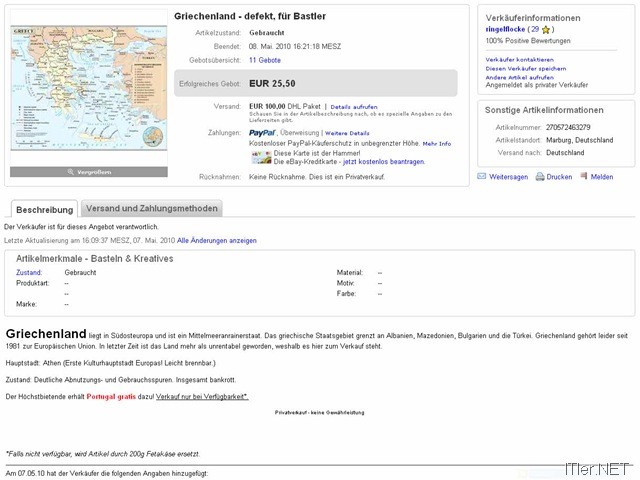The height and width of the screenshot is (480, 640).
Task: Click the large Griechenland description heading
Action: 46,333
